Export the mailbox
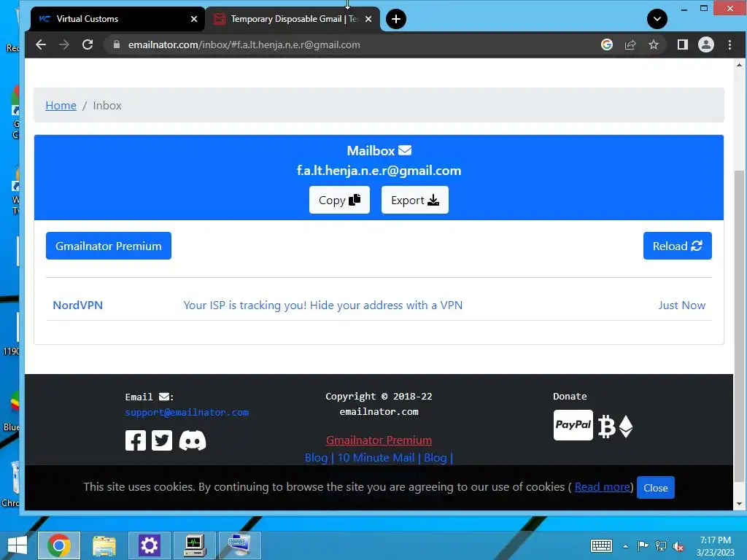Viewport: 747px width, 560px height. [415, 200]
